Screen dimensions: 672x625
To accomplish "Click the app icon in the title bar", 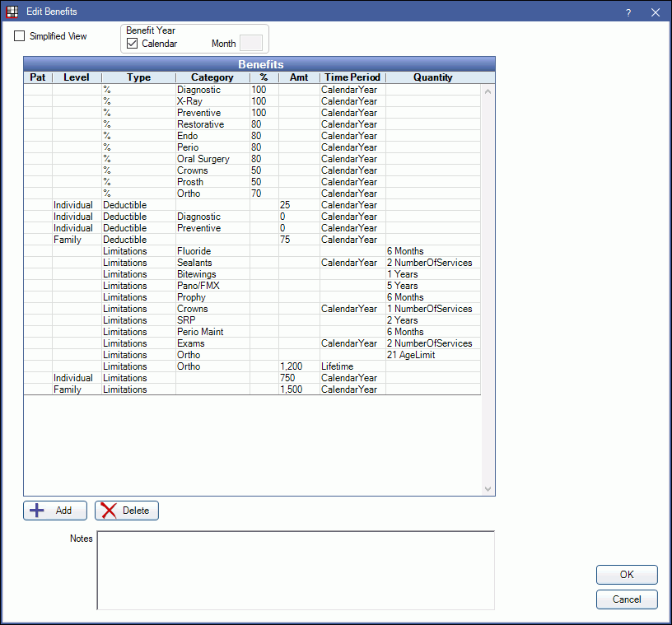I will pyautogui.click(x=12, y=12).
